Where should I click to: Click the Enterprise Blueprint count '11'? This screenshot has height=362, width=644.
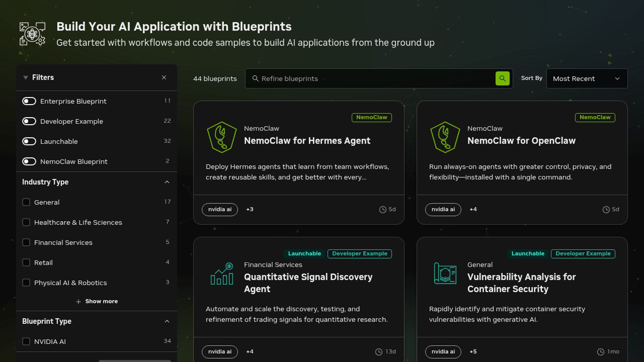[x=167, y=101]
